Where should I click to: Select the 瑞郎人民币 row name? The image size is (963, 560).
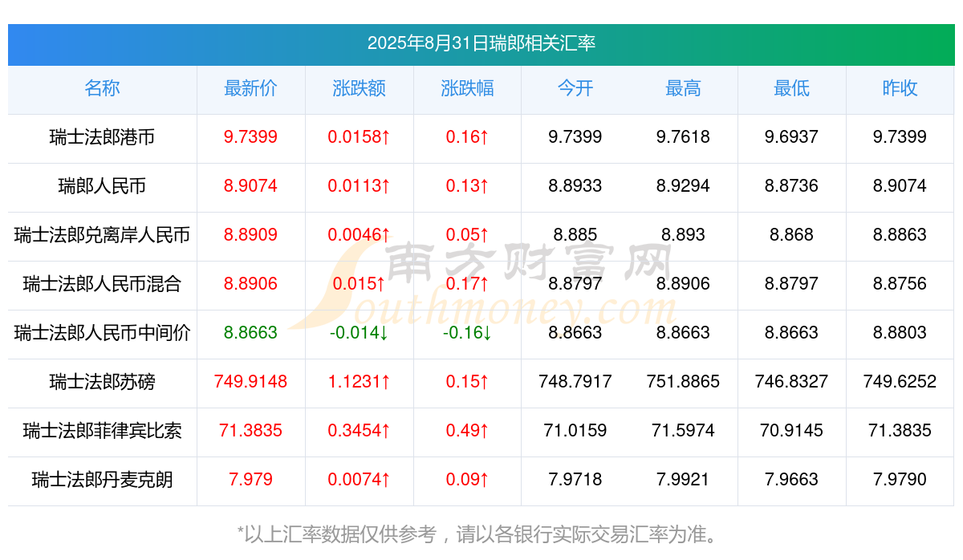tap(102, 186)
